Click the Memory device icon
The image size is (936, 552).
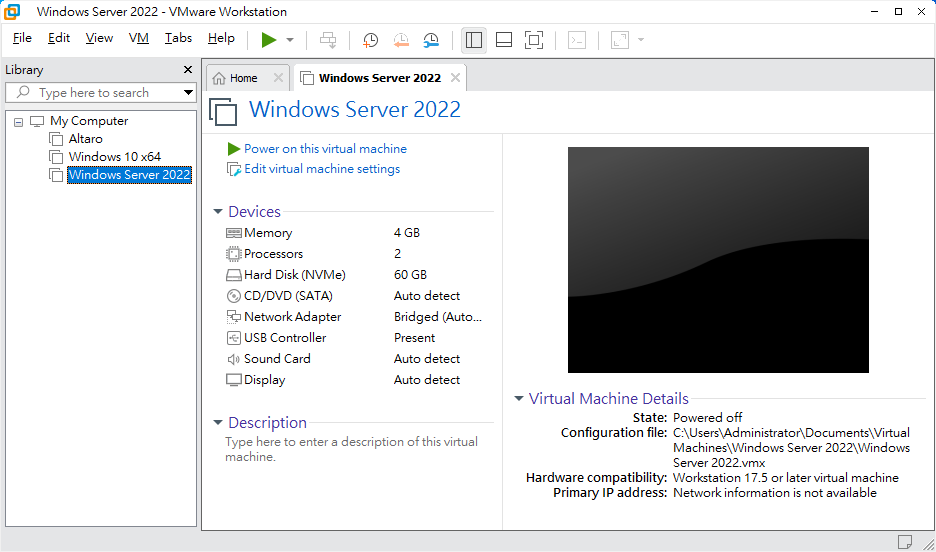point(233,233)
